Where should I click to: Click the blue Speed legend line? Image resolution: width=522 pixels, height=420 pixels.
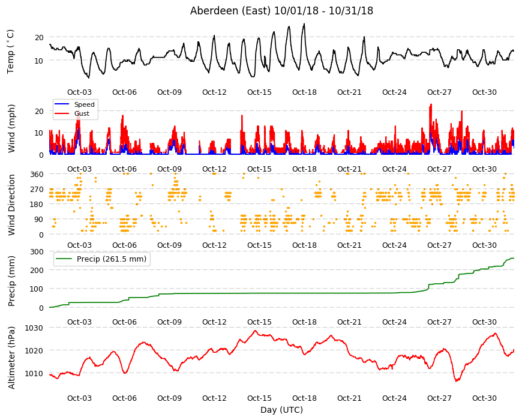tap(62, 104)
